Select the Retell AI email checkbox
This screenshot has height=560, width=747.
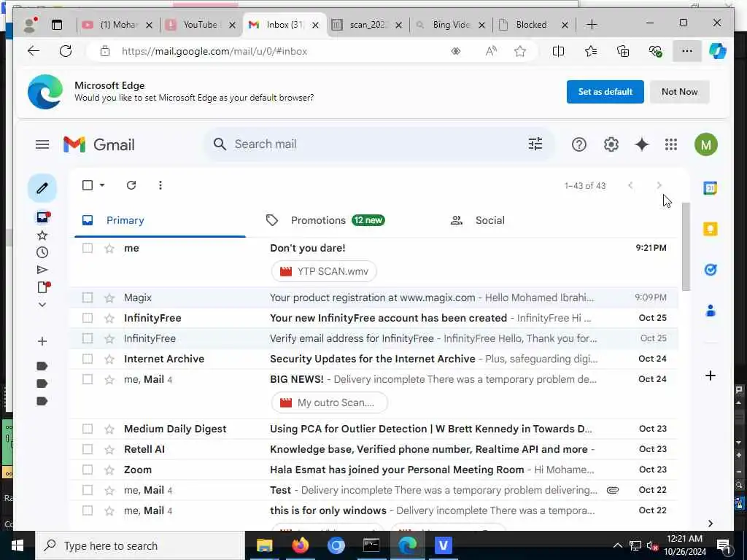point(88,449)
